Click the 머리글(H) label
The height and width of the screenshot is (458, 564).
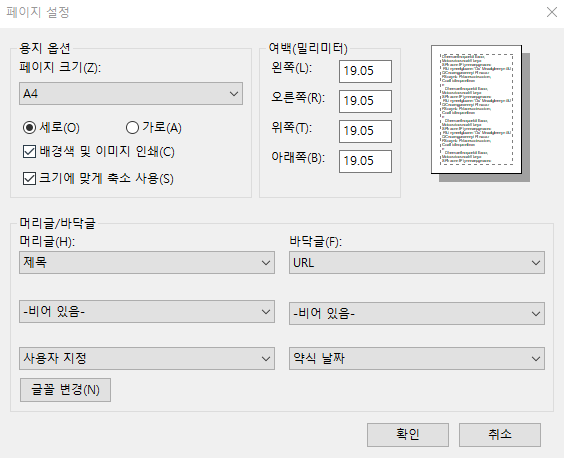[x=47, y=241]
